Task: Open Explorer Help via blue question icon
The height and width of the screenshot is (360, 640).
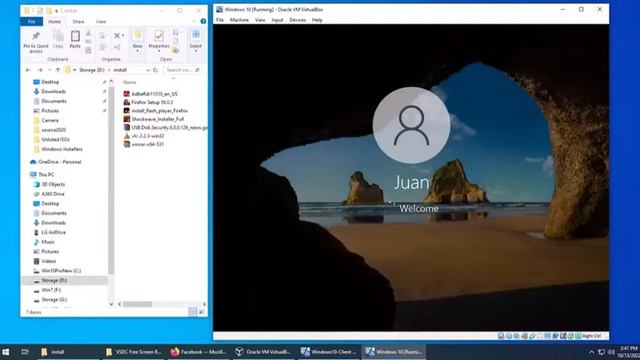Action: [x=203, y=21]
